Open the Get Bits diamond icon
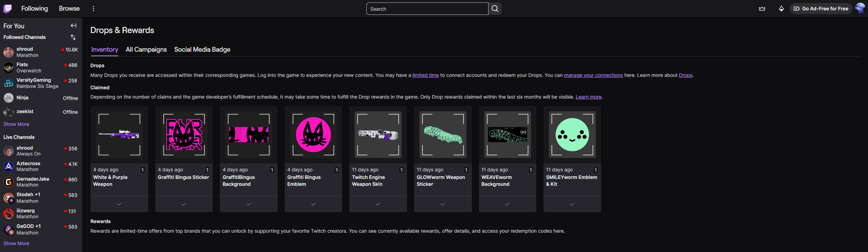Screen dimensions: 868x252 pyautogui.click(x=781, y=9)
